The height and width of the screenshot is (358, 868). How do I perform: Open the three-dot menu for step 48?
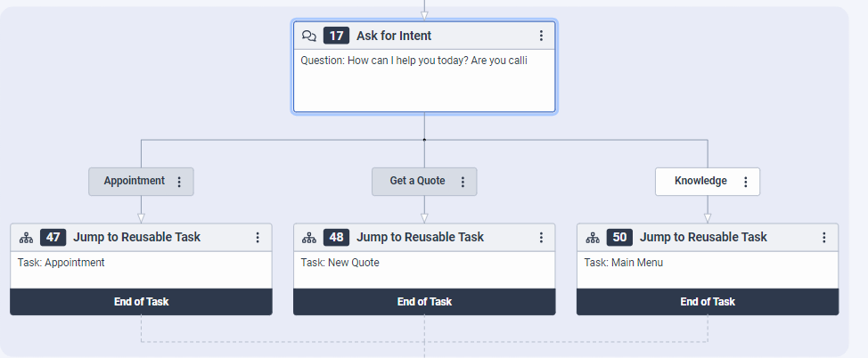click(x=541, y=238)
